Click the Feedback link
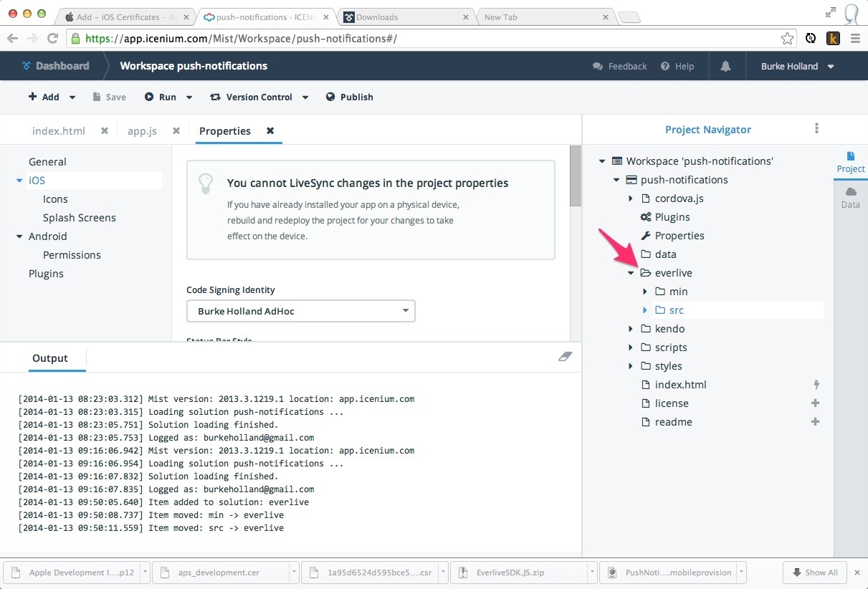This screenshot has height=589, width=868. click(x=620, y=66)
